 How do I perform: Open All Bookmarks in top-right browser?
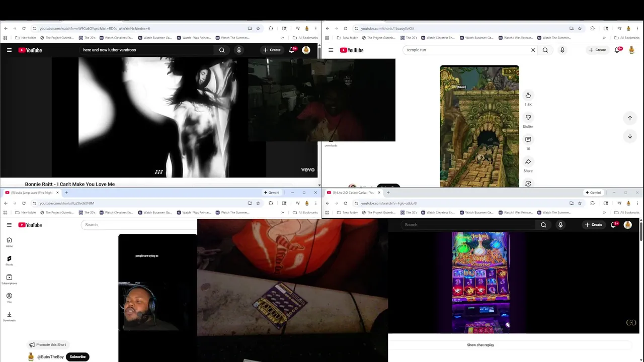627,38
